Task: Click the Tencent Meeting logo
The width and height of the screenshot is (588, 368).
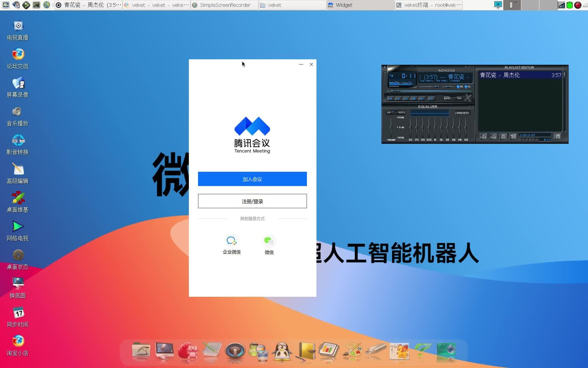Action: (x=252, y=135)
